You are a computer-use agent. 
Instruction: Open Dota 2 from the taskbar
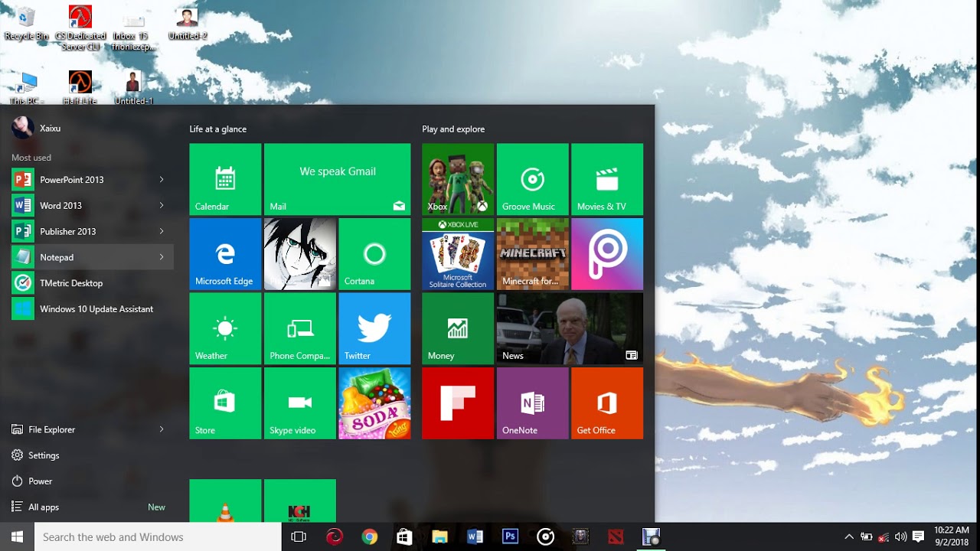pyautogui.click(x=616, y=537)
